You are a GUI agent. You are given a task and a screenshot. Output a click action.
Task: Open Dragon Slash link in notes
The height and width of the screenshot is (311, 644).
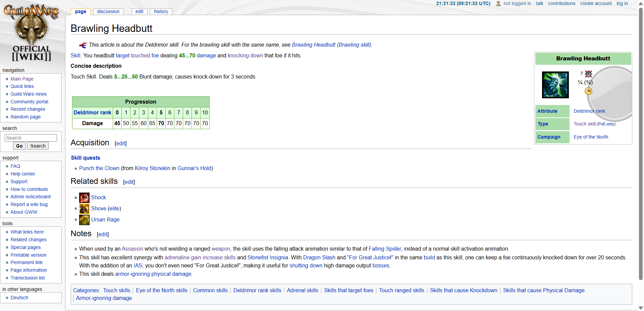(x=319, y=258)
